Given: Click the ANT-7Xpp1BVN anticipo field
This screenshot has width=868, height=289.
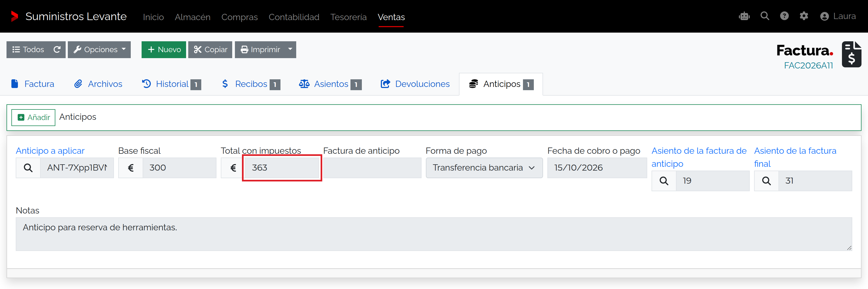Looking at the screenshot, I should pyautogui.click(x=77, y=168).
